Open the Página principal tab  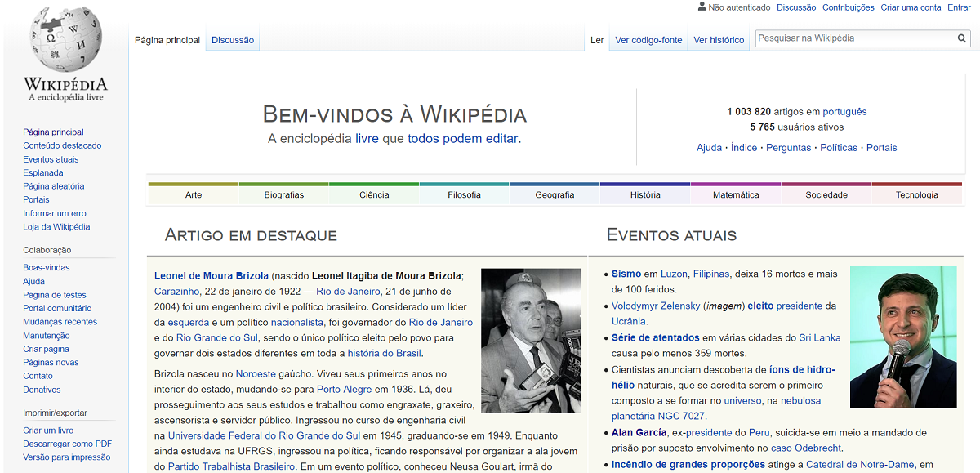[x=167, y=40]
